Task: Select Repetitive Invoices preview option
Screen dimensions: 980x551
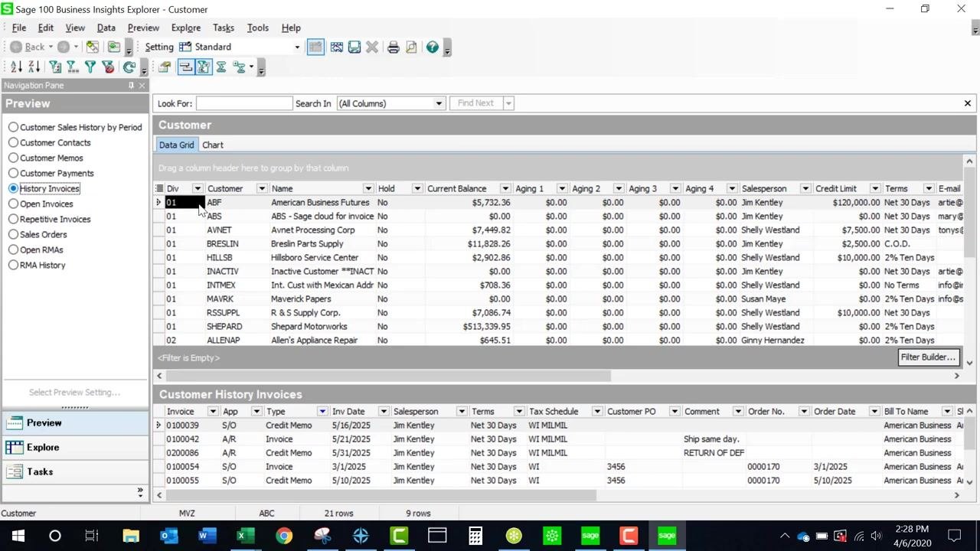Action: pyautogui.click(x=50, y=219)
